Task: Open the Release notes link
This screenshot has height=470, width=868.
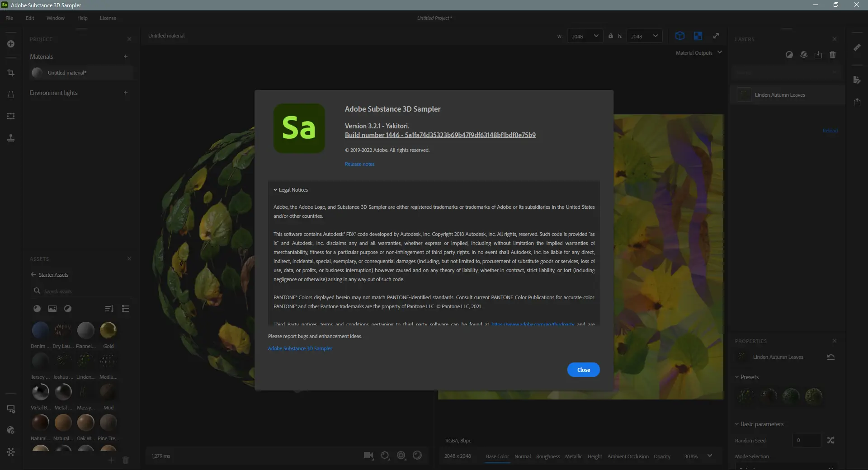Action: point(359,164)
